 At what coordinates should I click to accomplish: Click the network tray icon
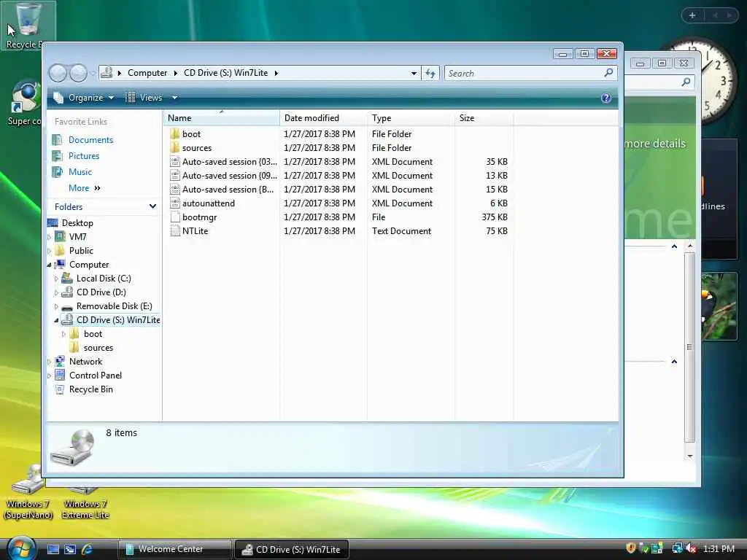(676, 548)
